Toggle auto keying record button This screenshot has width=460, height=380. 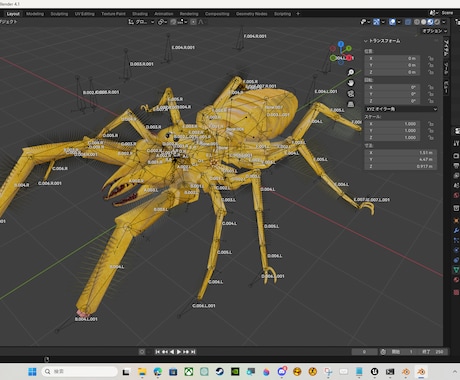(x=142, y=352)
